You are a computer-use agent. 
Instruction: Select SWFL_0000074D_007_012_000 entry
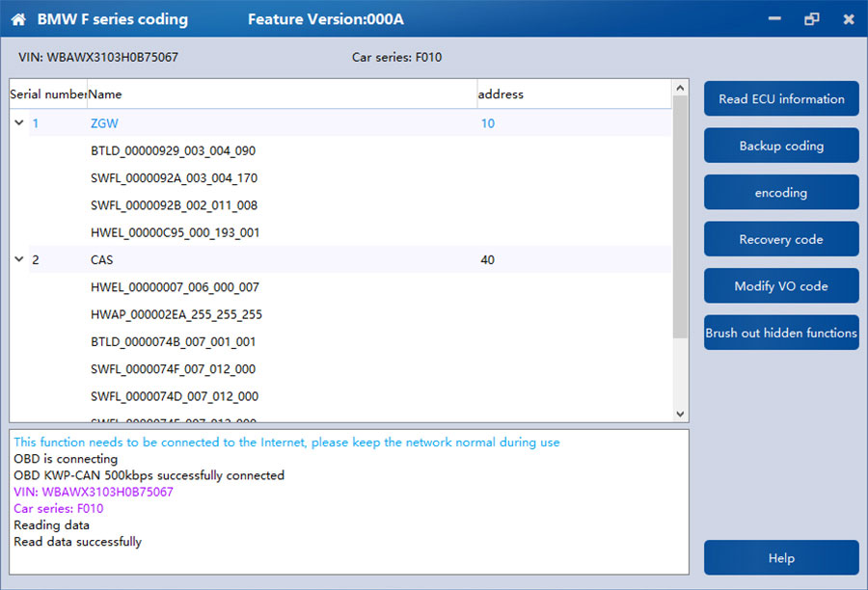coord(175,396)
